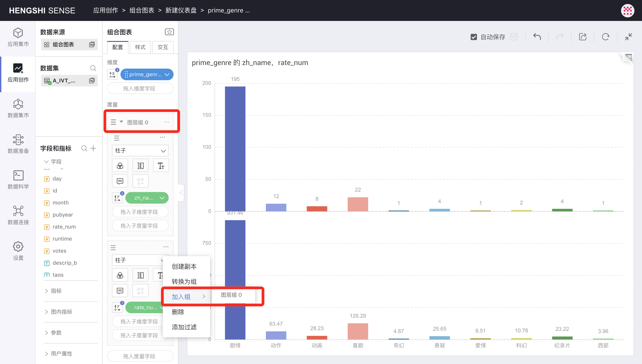Open the tooltip icon in first layer
The width and height of the screenshot is (642, 364).
point(120,181)
